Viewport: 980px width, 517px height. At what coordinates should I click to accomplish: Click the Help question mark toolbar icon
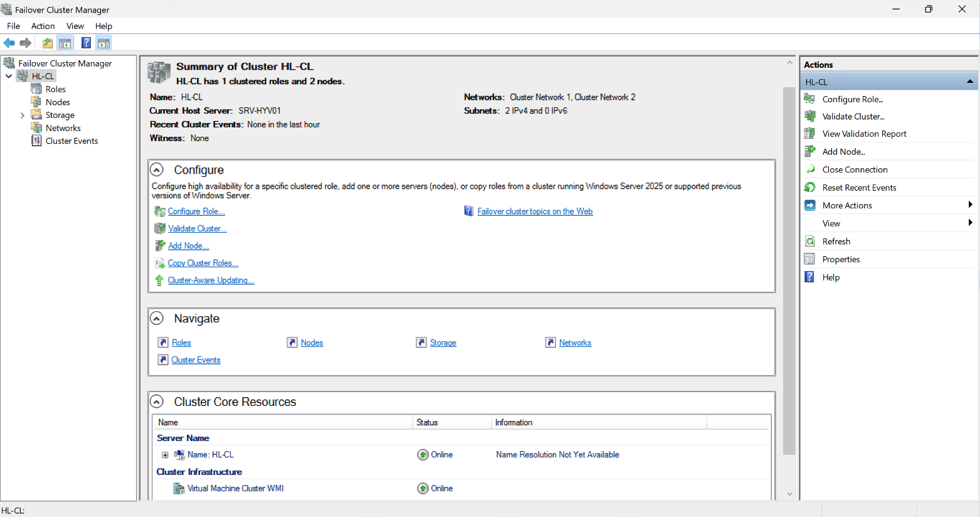(x=86, y=43)
